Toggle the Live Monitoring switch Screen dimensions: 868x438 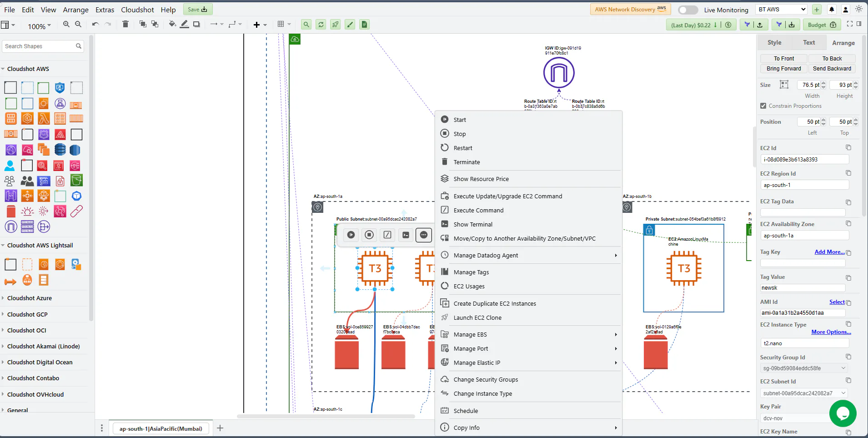[x=687, y=10]
